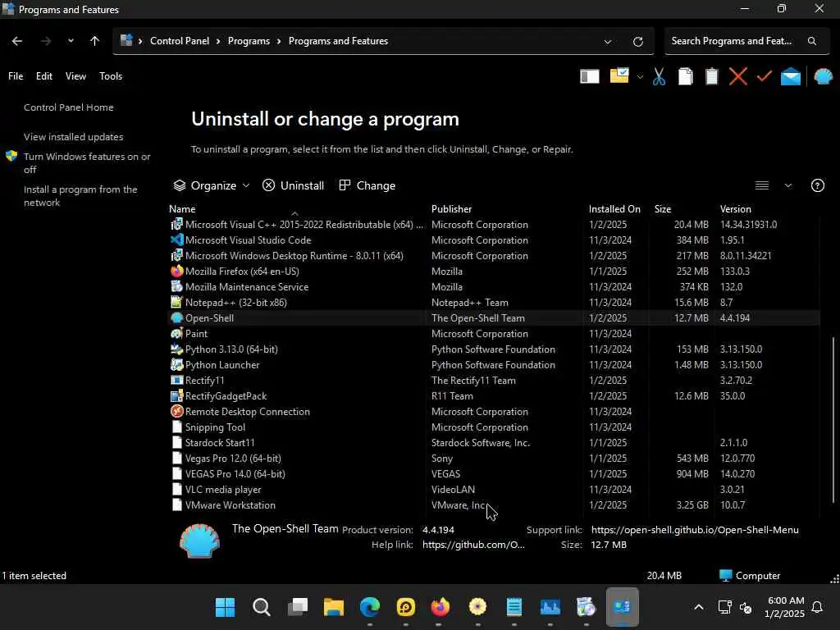840x630 pixels.
Task: Select VLC media player row
Action: (493, 489)
